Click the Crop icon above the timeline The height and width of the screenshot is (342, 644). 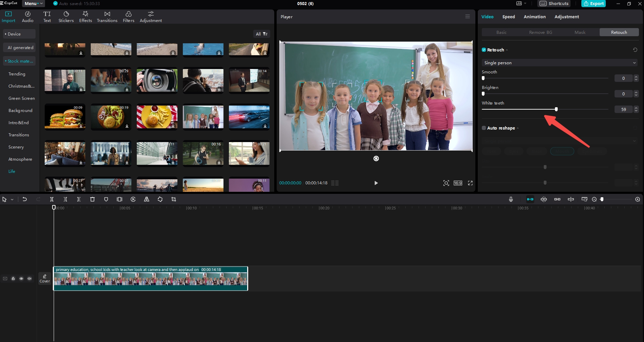click(x=174, y=199)
